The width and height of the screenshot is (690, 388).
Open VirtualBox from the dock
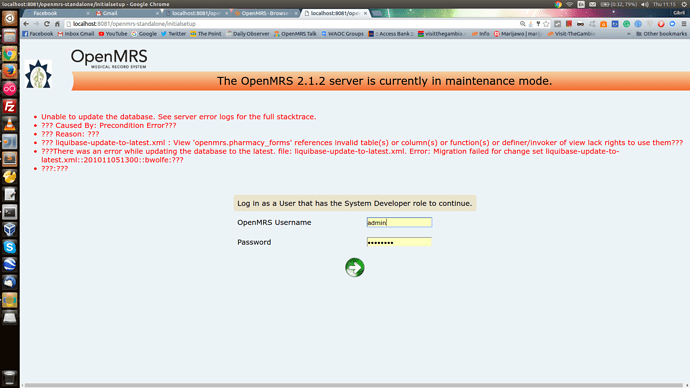click(x=10, y=230)
